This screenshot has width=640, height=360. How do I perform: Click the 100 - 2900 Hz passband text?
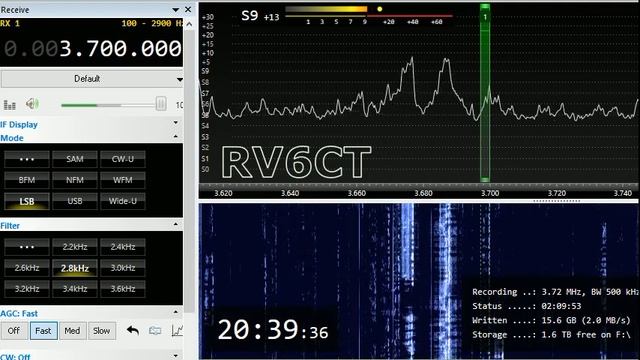(152, 23)
